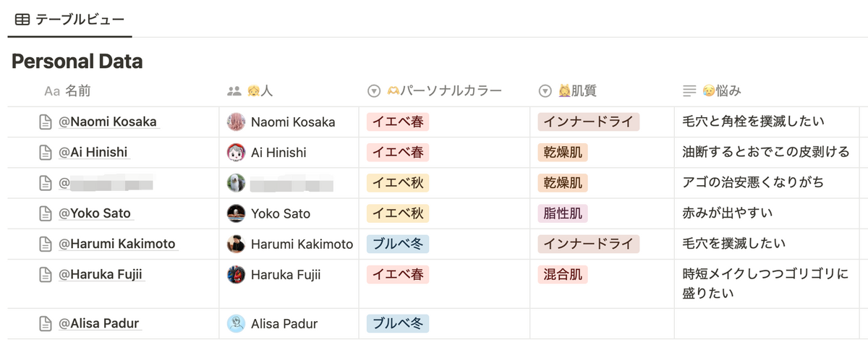Click the 脂性肌 tag for Yoko Sato
The height and width of the screenshot is (345, 868).
pyautogui.click(x=563, y=213)
